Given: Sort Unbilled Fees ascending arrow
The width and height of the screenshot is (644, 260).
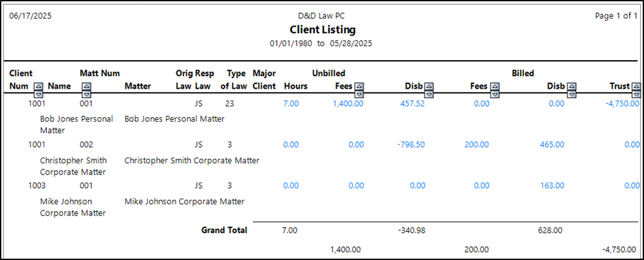Looking at the screenshot, I should [x=359, y=87].
